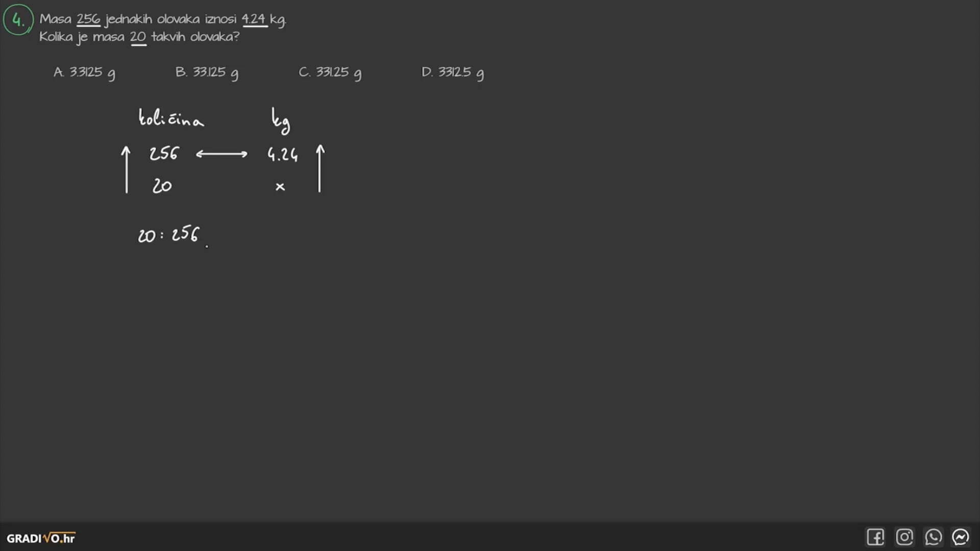980x551 pixels.
Task: Click the GRADIVO.hr logo
Action: (41, 538)
